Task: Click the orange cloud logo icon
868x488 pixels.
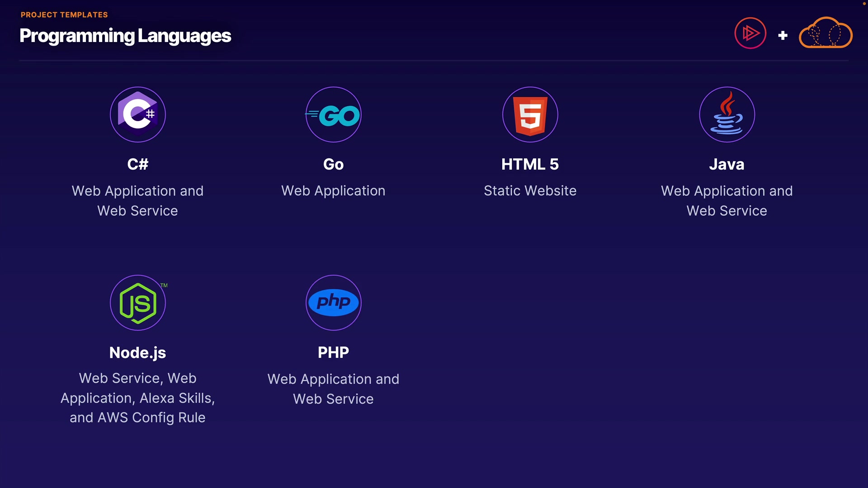Action: pos(826,33)
